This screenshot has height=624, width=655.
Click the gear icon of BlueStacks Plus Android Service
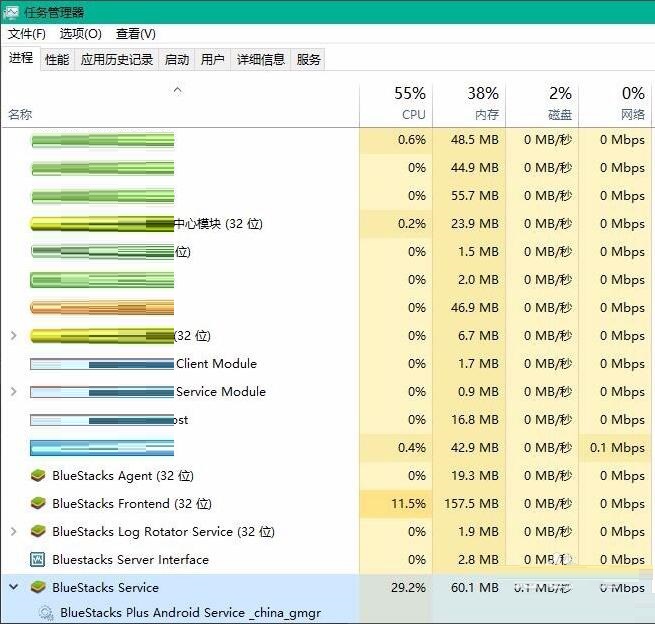(x=46, y=613)
